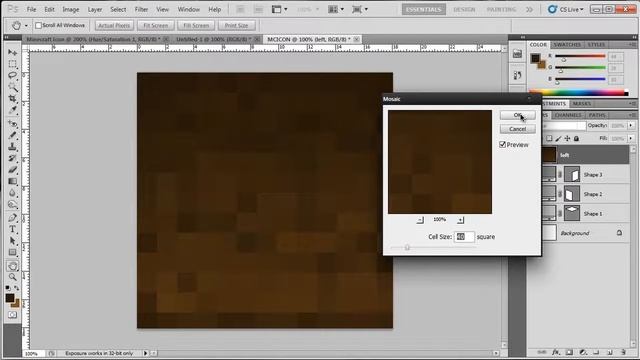This screenshot has width=640, height=360.
Task: Select the Move tool
Action: pos(13,53)
